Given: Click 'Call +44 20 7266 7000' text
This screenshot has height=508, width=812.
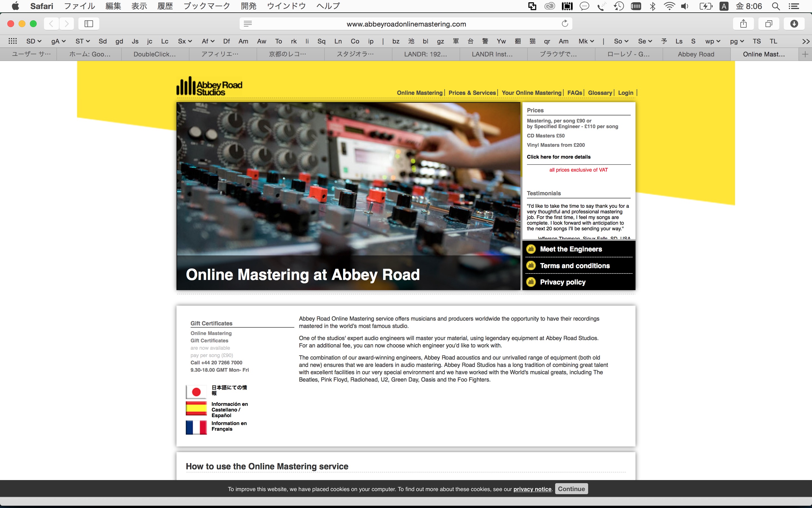Looking at the screenshot, I should [217, 363].
